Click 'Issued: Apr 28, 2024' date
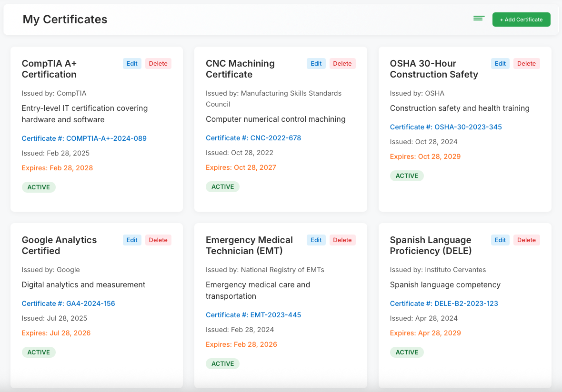 [x=424, y=318]
